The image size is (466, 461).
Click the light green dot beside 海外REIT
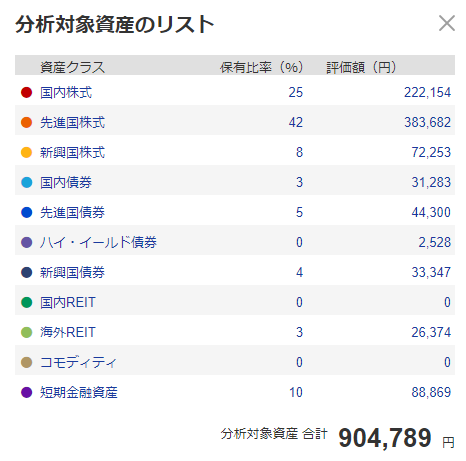click(26, 332)
